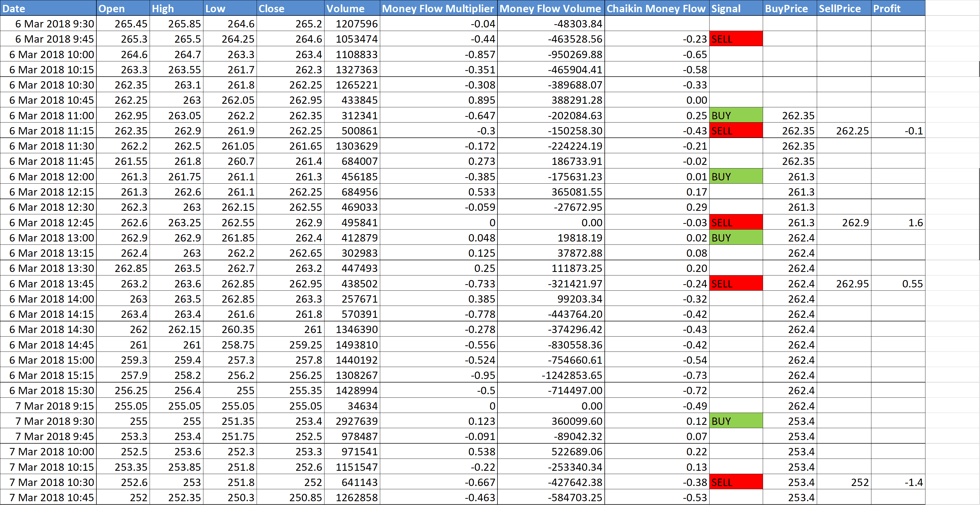Click the red SELL cell at 7 Mar 10:30
Image resolution: width=980 pixels, height=505 pixels.
click(x=736, y=482)
